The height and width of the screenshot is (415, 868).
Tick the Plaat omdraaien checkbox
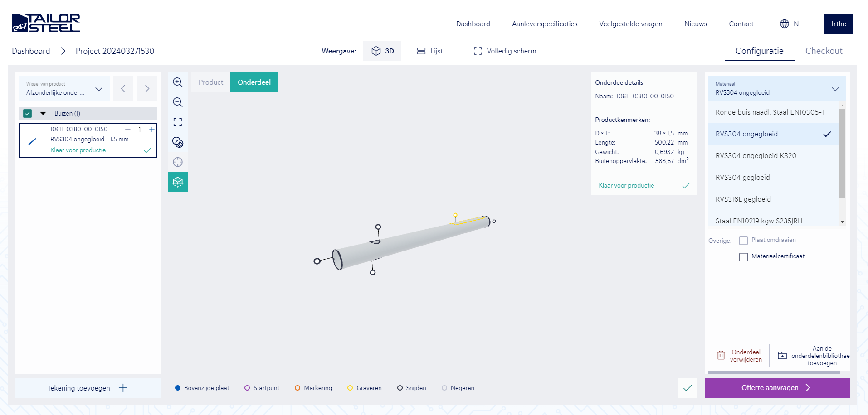pos(743,241)
